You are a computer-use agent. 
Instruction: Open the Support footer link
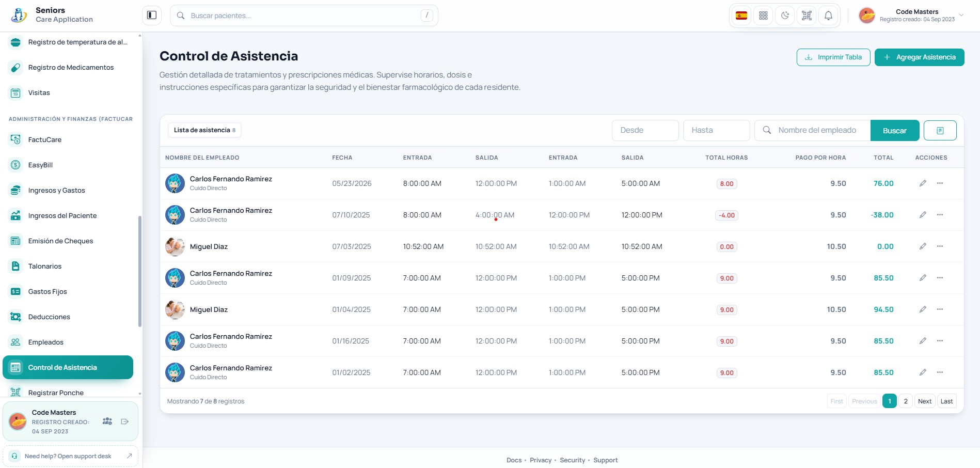(x=605, y=460)
